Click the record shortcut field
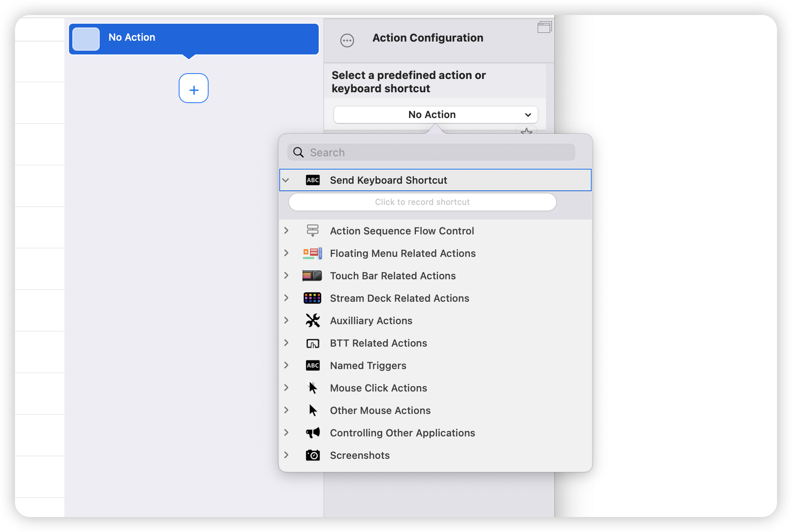792x532 pixels. tap(422, 202)
